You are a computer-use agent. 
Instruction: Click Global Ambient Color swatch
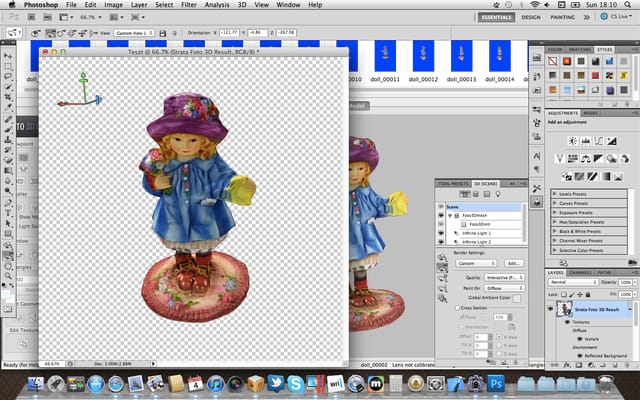517,298
